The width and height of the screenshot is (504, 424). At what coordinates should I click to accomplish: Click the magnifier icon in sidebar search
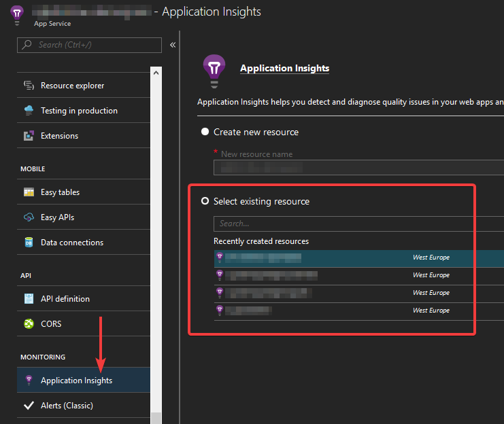click(27, 45)
